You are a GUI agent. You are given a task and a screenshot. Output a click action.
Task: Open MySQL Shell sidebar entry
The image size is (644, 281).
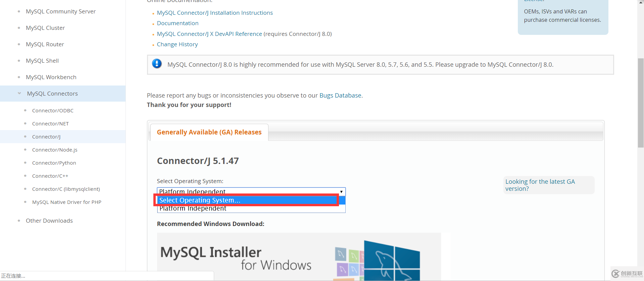[x=42, y=61]
